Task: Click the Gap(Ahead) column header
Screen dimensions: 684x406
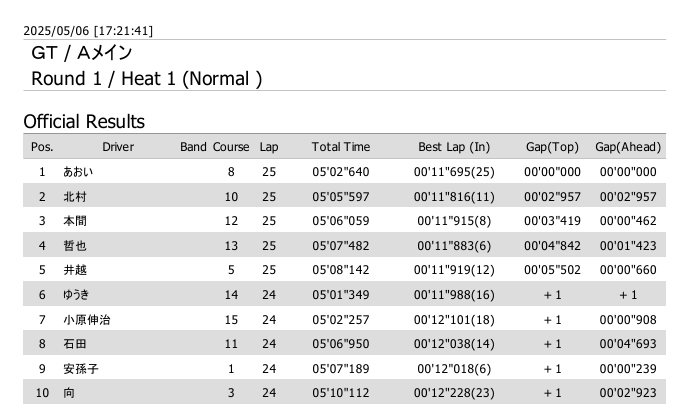Action: [x=628, y=147]
